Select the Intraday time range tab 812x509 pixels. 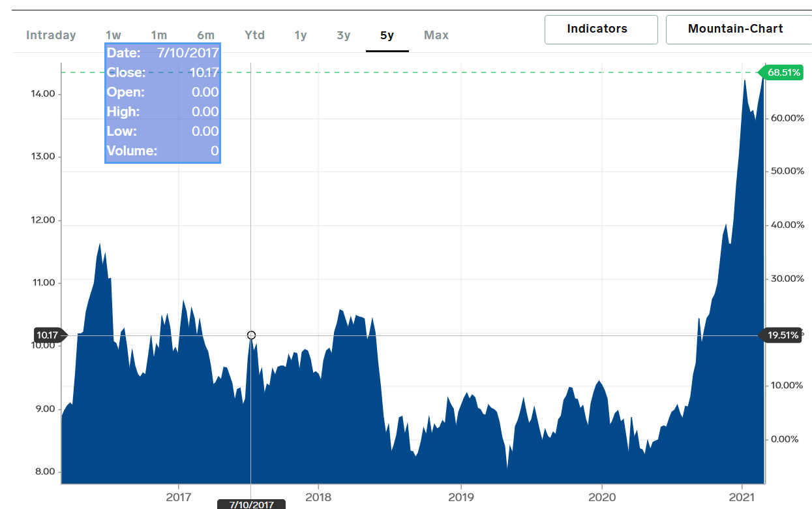click(x=51, y=35)
